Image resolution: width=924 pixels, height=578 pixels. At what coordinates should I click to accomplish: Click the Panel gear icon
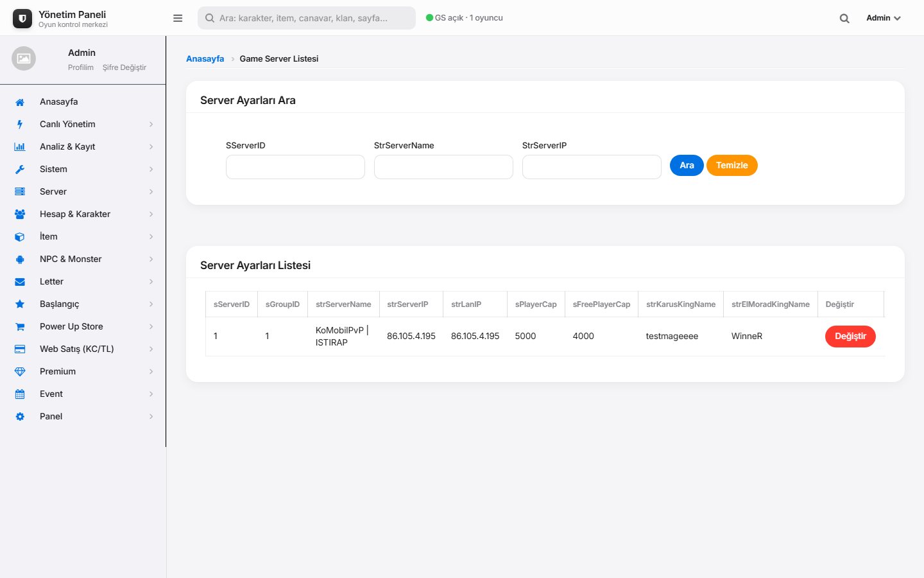pos(20,417)
